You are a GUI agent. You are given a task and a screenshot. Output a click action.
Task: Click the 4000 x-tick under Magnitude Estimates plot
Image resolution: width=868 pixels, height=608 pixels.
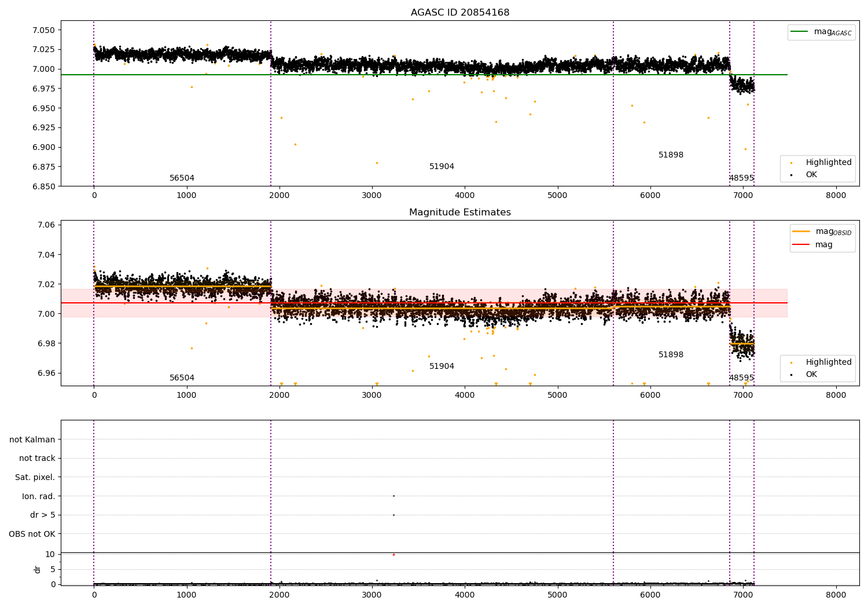pyautogui.click(x=465, y=395)
